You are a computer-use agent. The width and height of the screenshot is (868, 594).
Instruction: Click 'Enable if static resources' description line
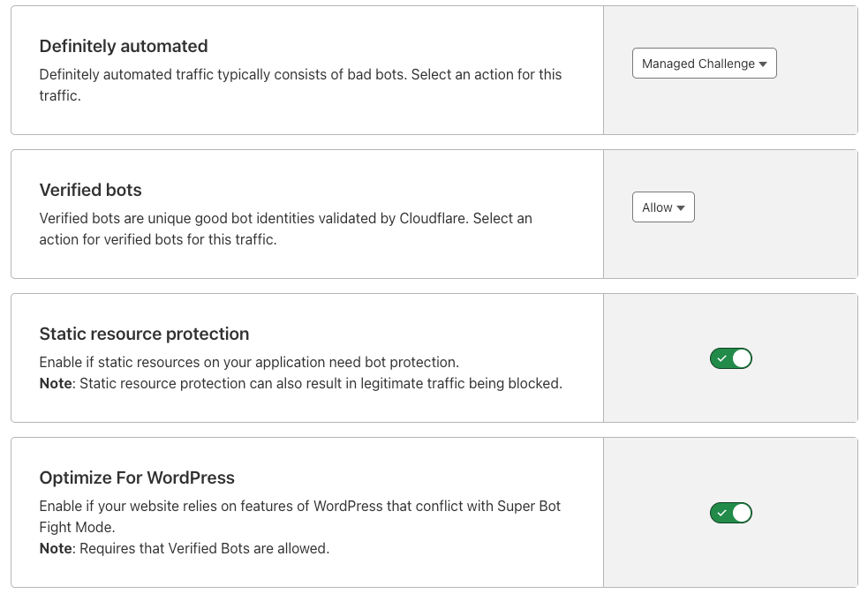coord(249,362)
